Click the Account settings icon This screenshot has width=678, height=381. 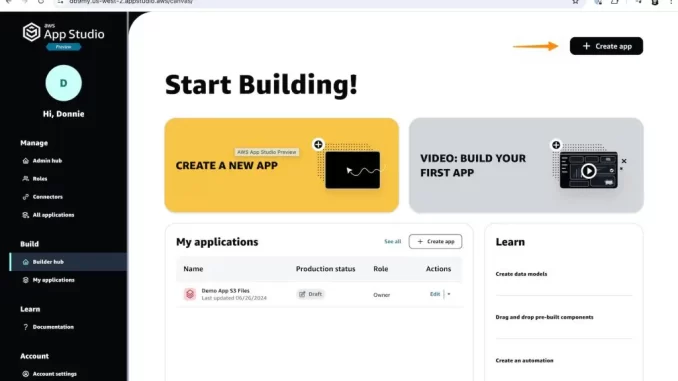[26, 374]
